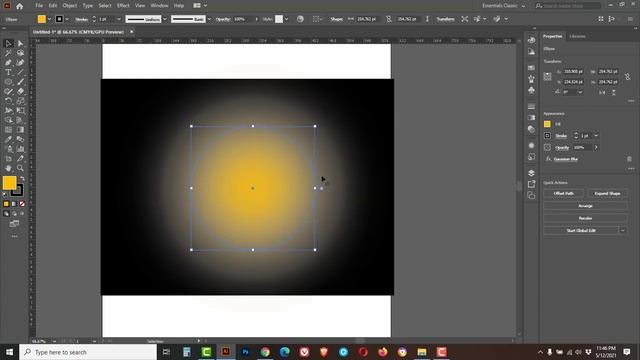This screenshot has height=360, width=640.
Task: Click Start Global Edit button
Action: (581, 231)
